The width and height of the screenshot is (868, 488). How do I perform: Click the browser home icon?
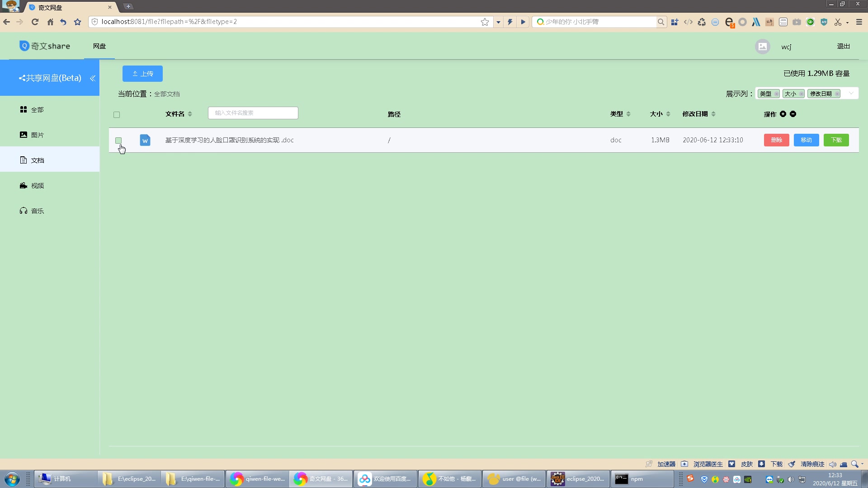point(50,22)
